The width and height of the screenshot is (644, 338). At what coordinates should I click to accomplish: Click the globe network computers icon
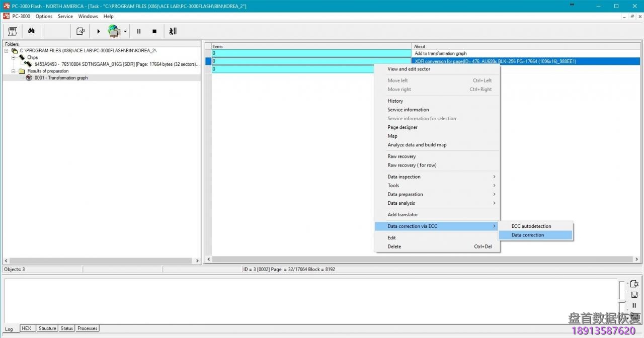[114, 31]
